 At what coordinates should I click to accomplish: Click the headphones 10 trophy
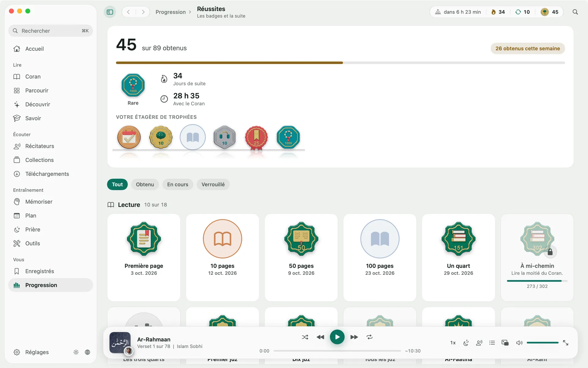tap(224, 137)
